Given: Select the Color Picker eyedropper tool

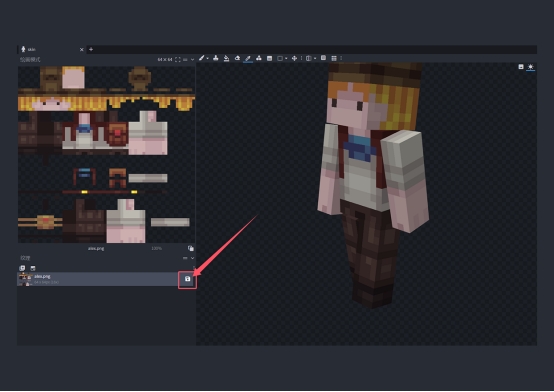Looking at the screenshot, I should click(x=248, y=58).
